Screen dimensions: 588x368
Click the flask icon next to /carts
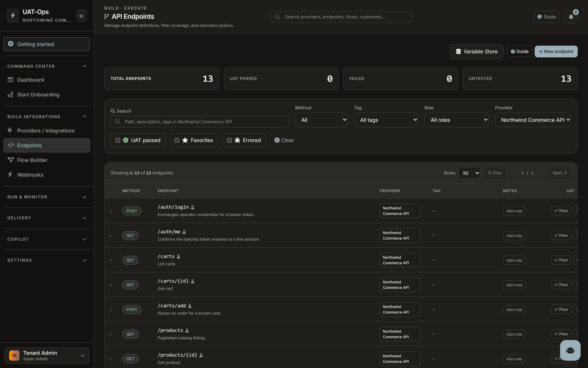tap(179, 256)
